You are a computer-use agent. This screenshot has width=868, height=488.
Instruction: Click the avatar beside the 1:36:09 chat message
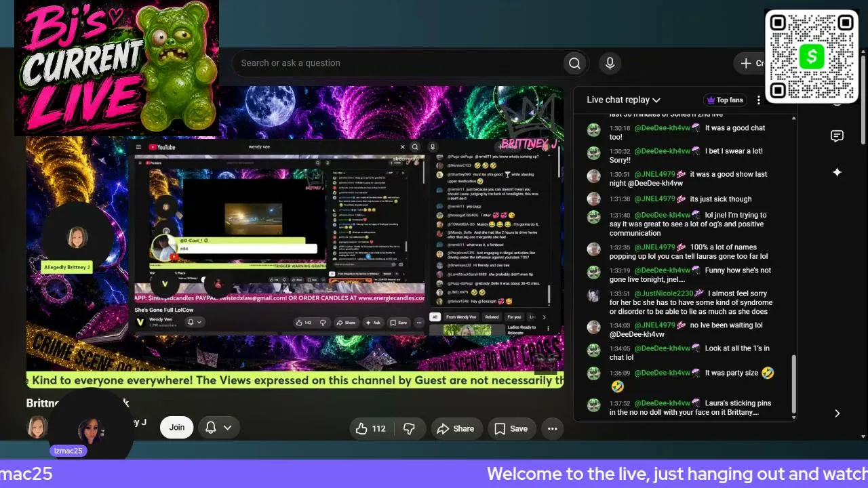pos(594,373)
